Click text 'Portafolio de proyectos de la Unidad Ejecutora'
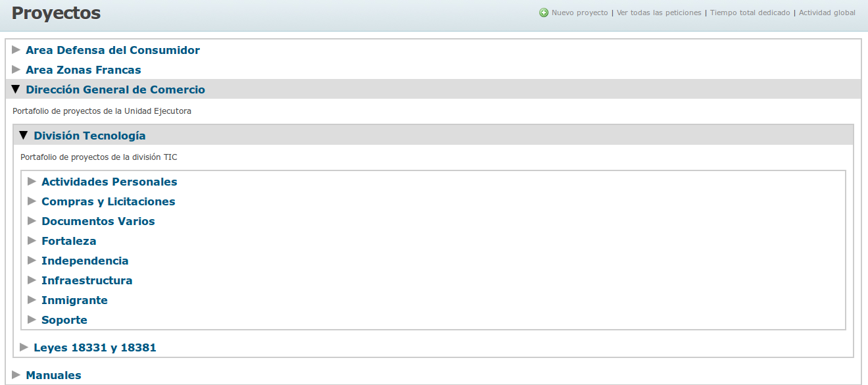Image resolution: width=868 pixels, height=385 pixels. pos(102,111)
